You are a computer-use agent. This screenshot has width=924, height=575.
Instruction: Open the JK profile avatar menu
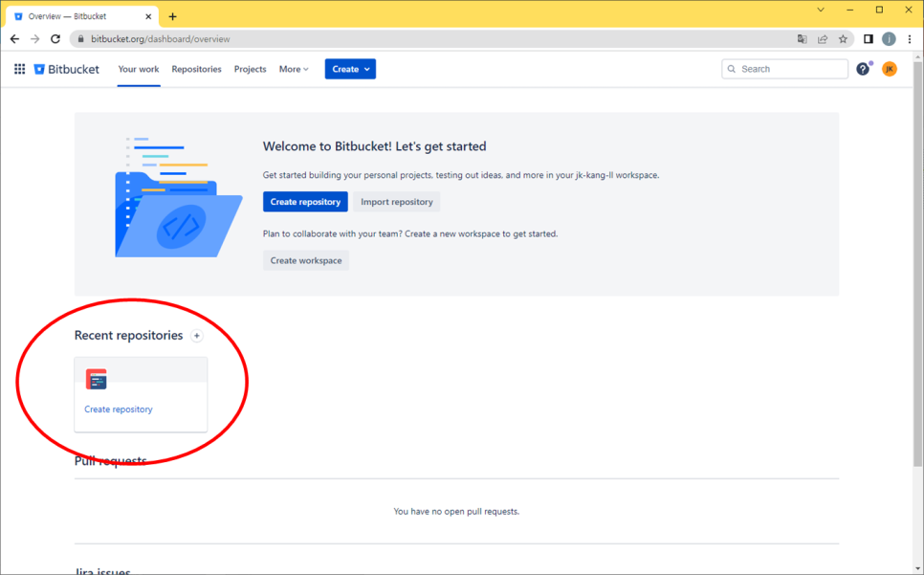[890, 69]
